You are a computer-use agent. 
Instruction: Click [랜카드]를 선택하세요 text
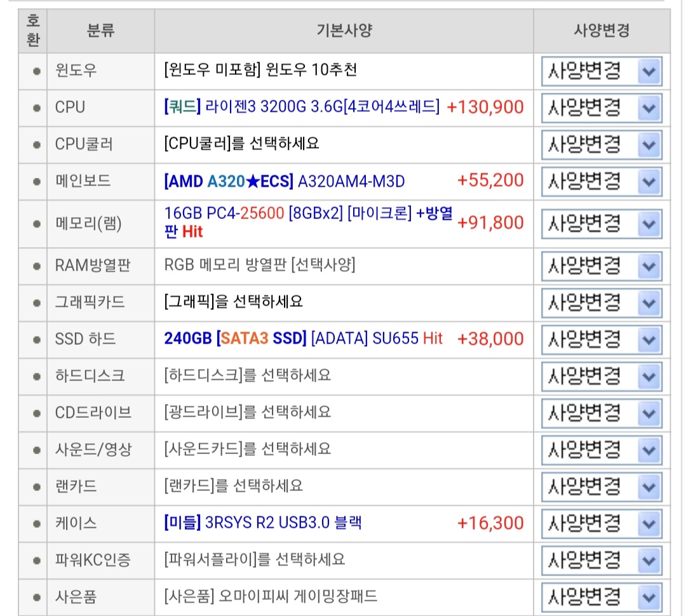pyautogui.click(x=234, y=486)
